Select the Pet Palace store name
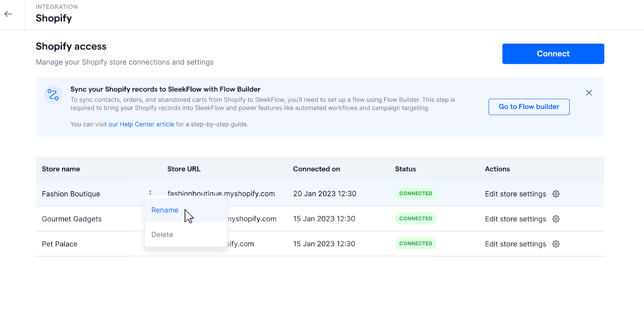Image resolution: width=644 pixels, height=326 pixels. (60, 244)
